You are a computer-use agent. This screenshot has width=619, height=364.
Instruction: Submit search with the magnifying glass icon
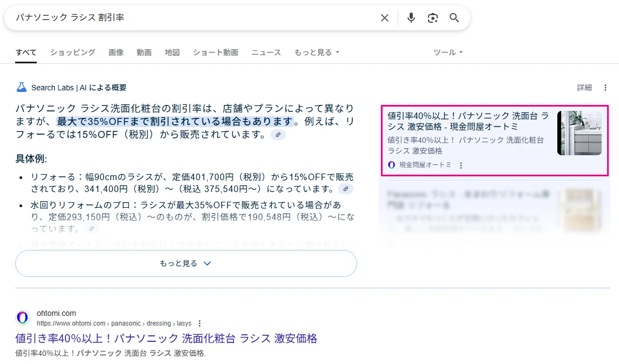[x=454, y=18]
